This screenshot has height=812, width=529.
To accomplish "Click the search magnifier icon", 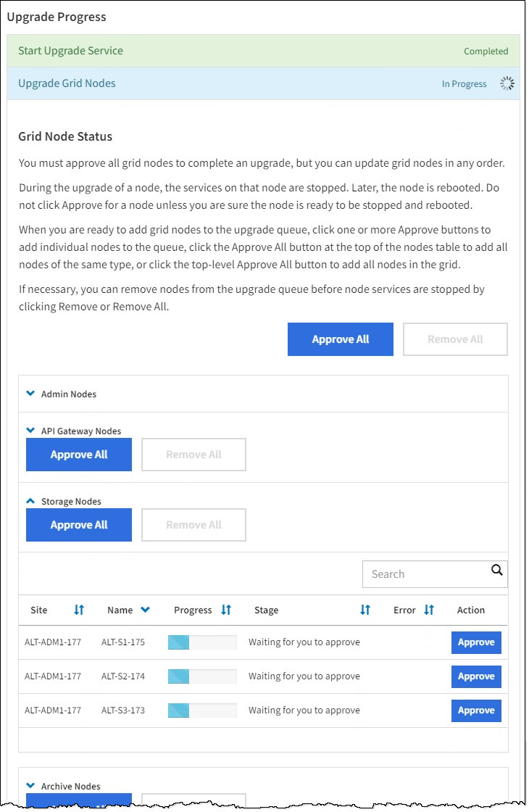I will pos(496,570).
